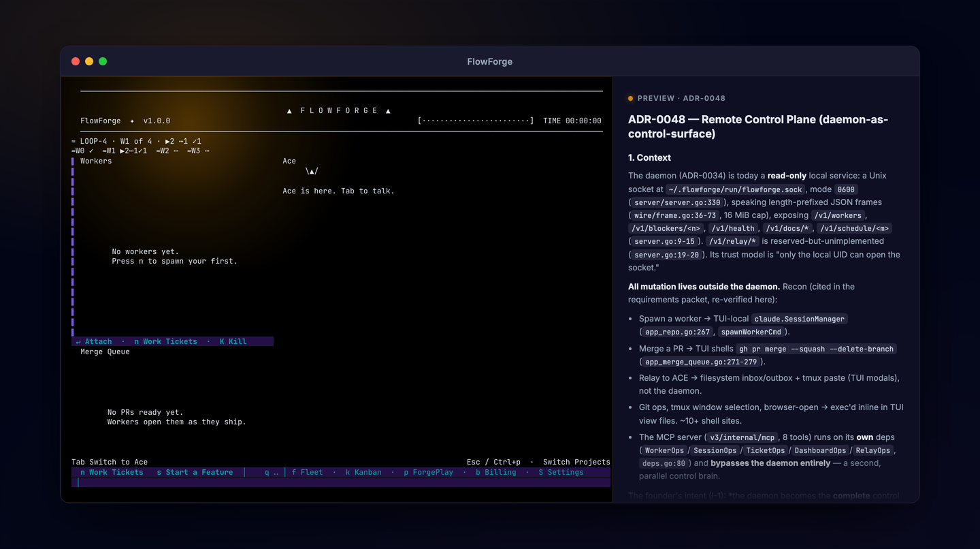This screenshot has height=549, width=980.
Task: Click the /v1/schedule/<m> endpoint chip
Action: click(855, 228)
